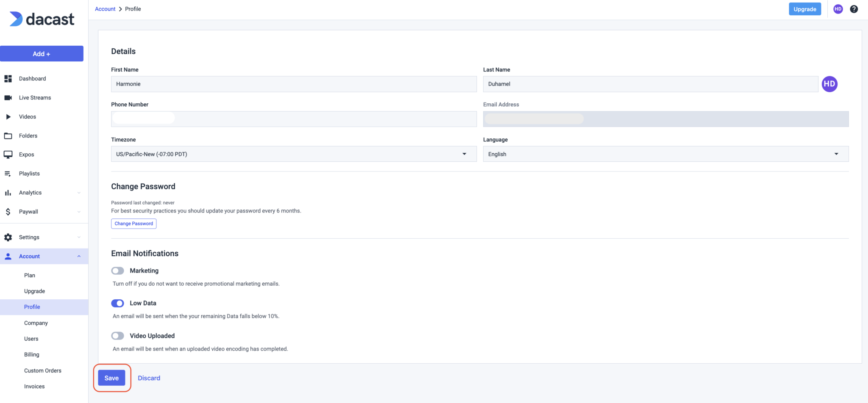
Task: Click the Phone Number field
Action: coord(294,119)
